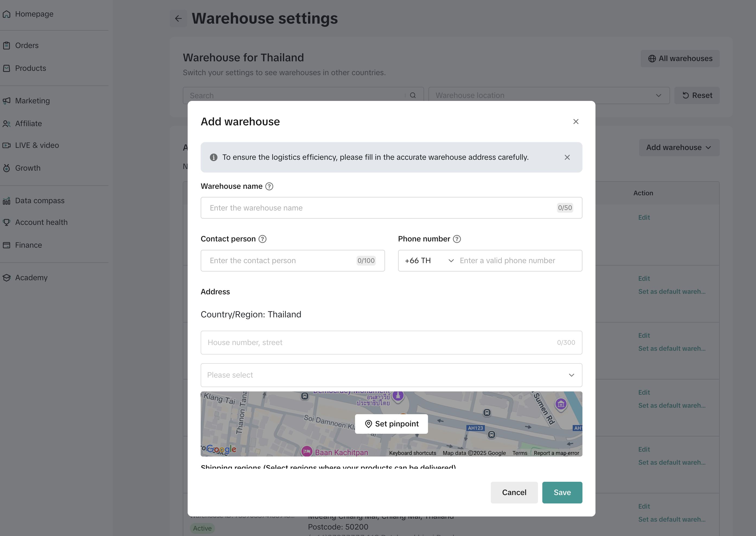The width and height of the screenshot is (756, 536).
Task: Focus the House number, street field
Action: (x=379, y=343)
